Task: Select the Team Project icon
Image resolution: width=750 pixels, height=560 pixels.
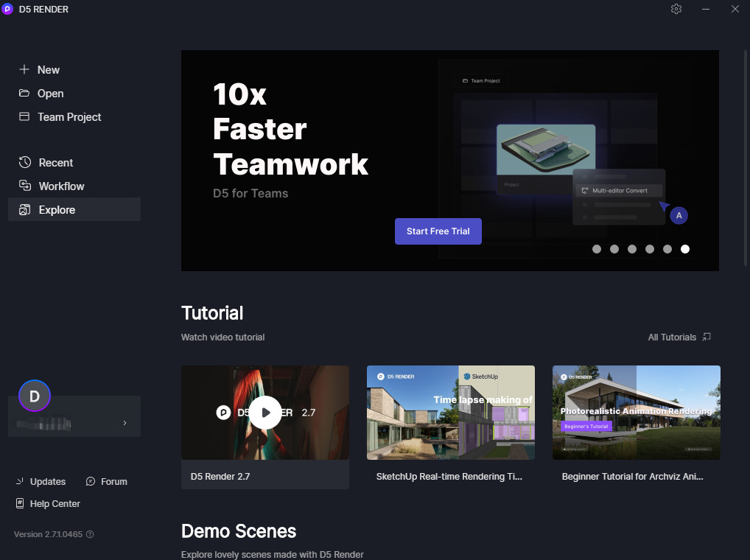Action: 24,116
